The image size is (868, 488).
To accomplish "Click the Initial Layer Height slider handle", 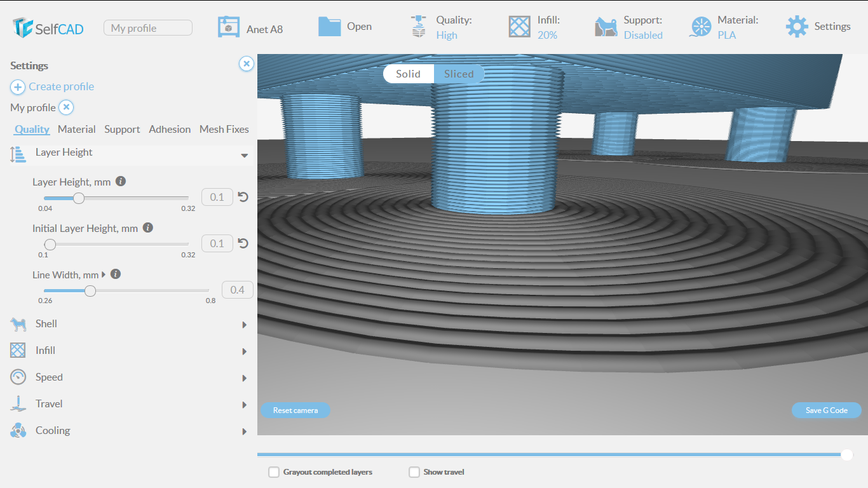I will (50, 245).
